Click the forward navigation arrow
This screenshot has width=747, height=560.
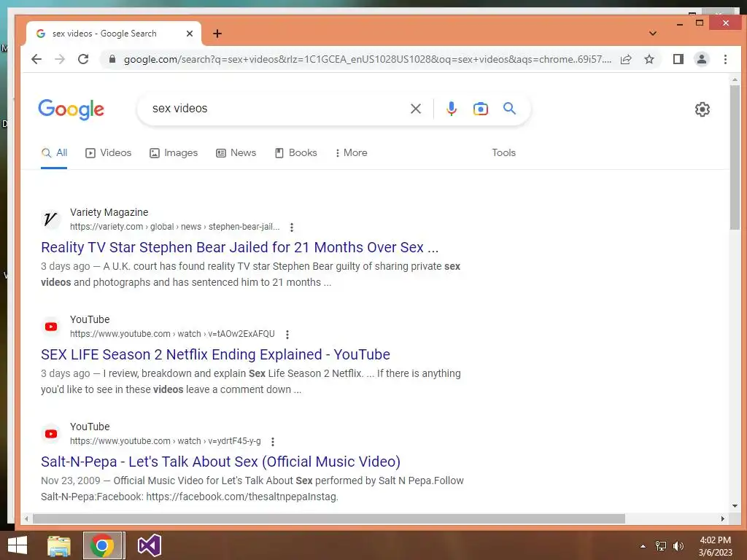pos(60,59)
